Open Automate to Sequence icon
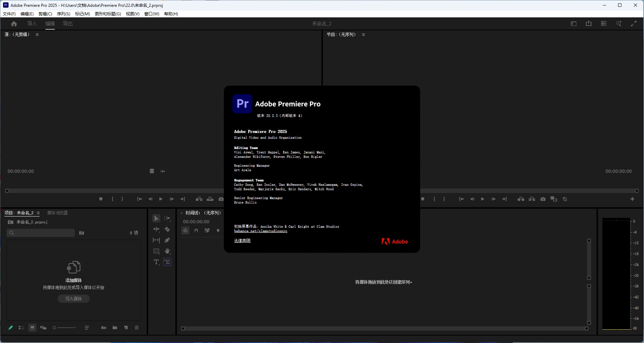 104,328
